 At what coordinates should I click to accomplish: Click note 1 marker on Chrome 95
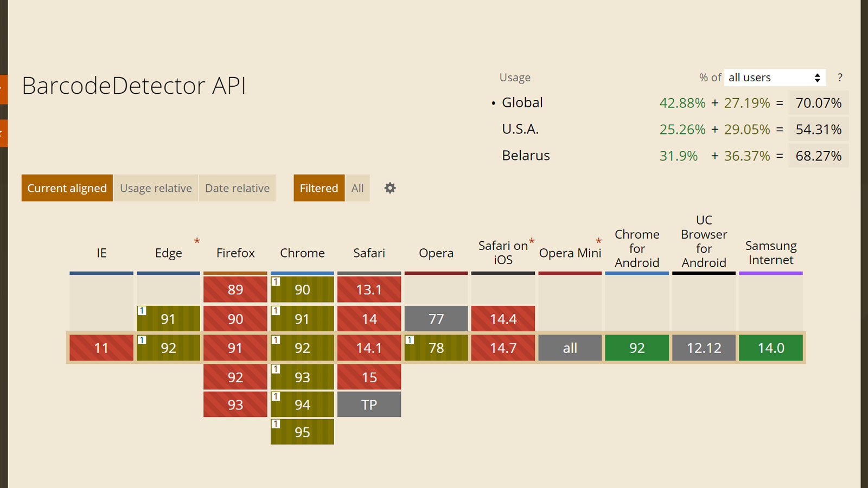tap(276, 424)
